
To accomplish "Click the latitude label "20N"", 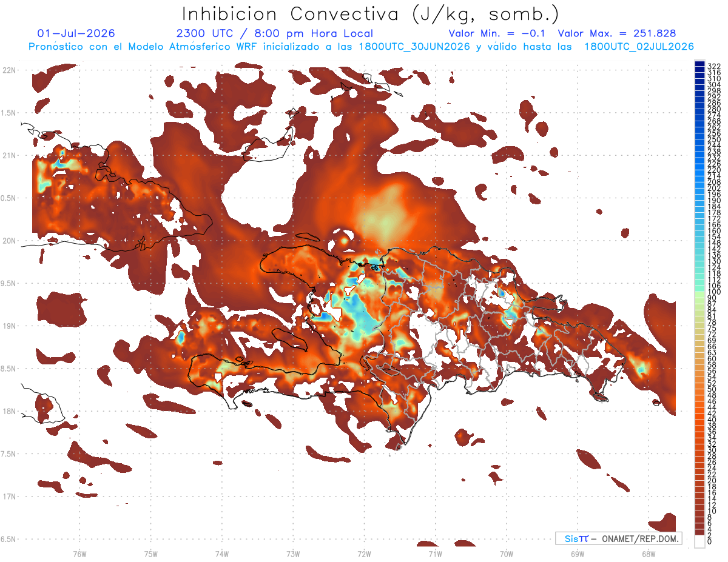I will coord(9,241).
